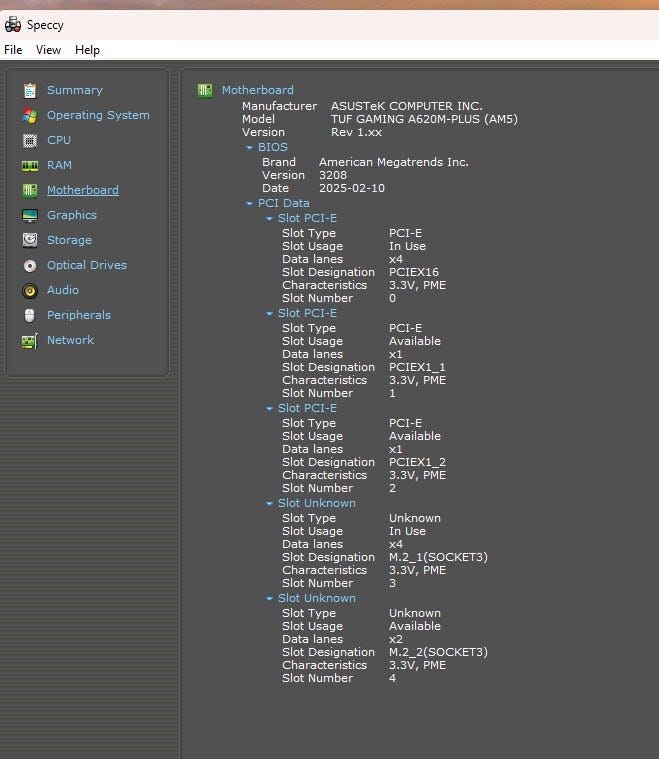Click the Storage hard drive icon
The height and width of the screenshot is (759, 659).
click(x=30, y=240)
